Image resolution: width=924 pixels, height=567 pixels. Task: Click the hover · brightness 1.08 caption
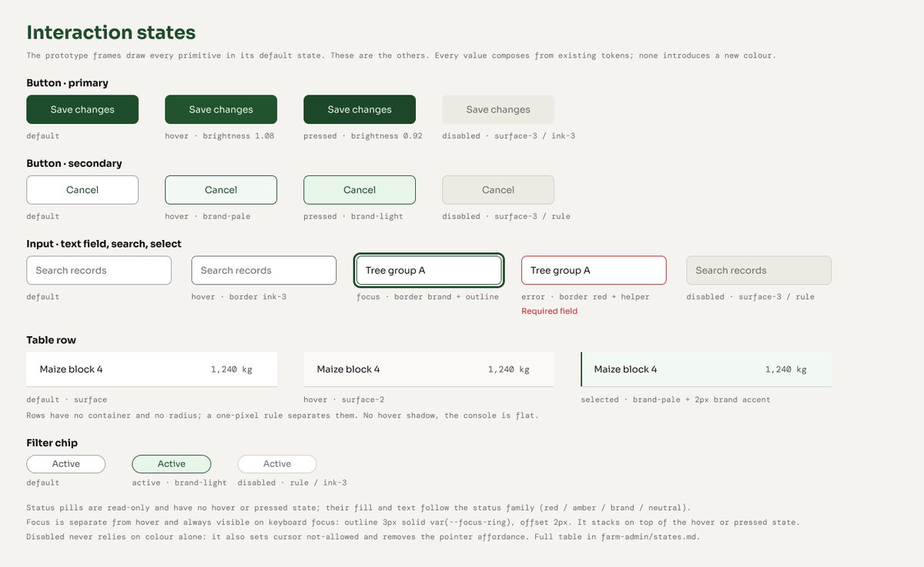click(x=219, y=135)
